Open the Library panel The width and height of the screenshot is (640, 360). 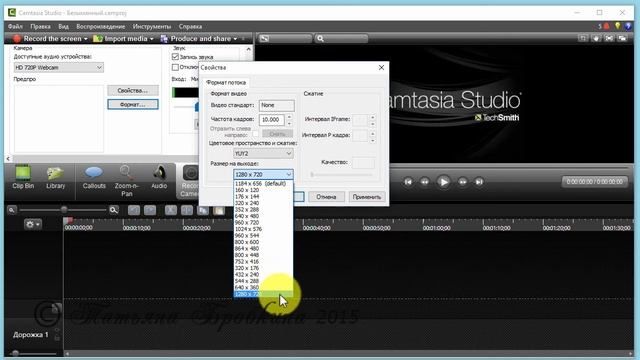56,177
